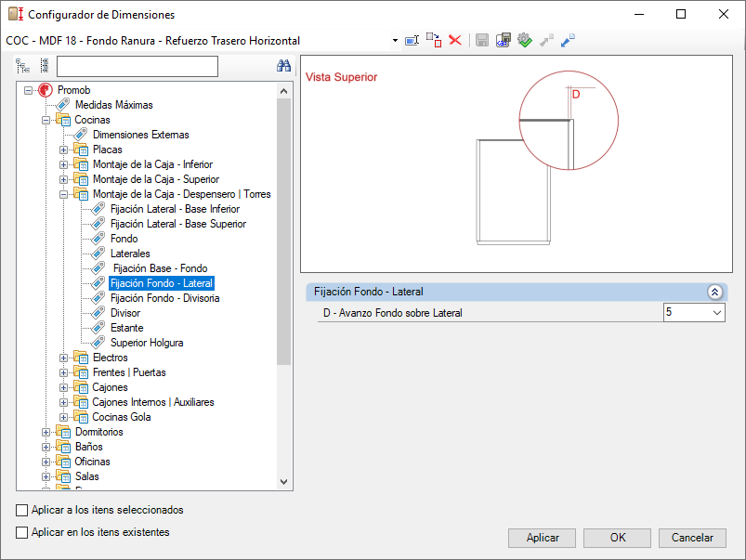Click the tag icon beside Laterales

point(98,254)
